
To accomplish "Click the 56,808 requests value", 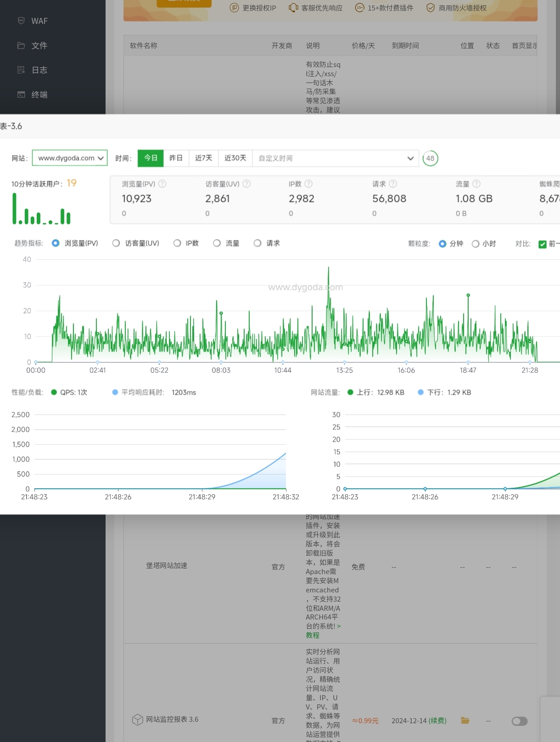I will click(389, 199).
